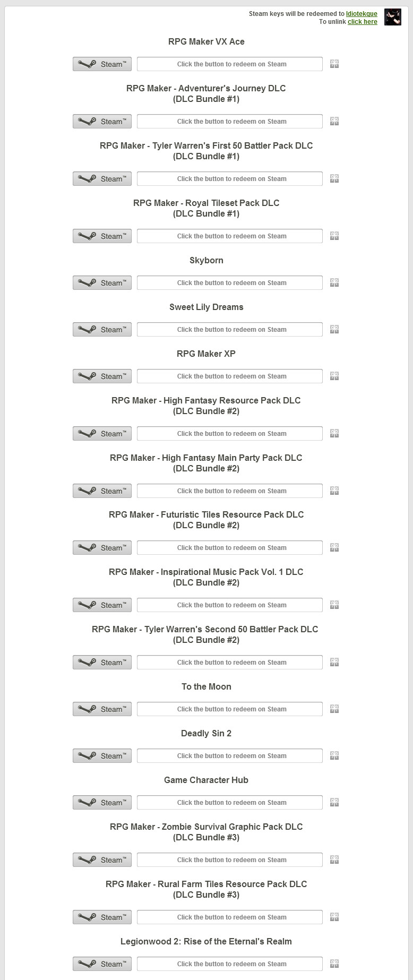Click the key field for Adventurer's Journey DLC
The width and height of the screenshot is (413, 980).
click(x=230, y=121)
